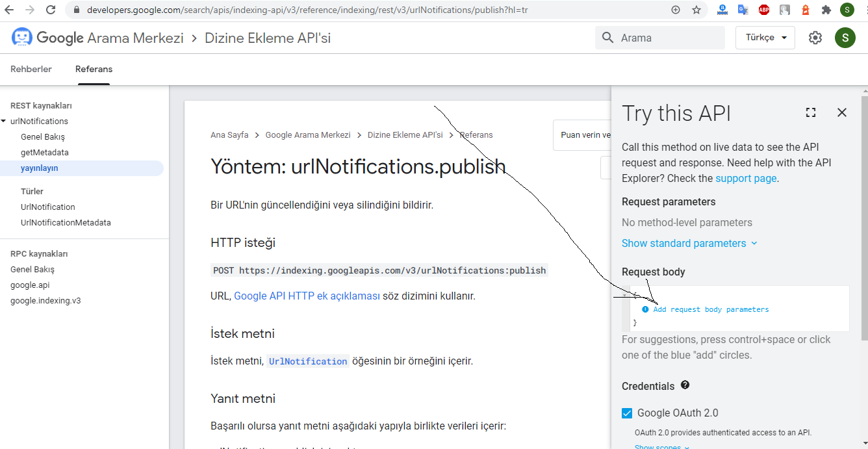The width and height of the screenshot is (868, 449).
Task: Collapse the urlNotifications tree section
Action: (3, 122)
